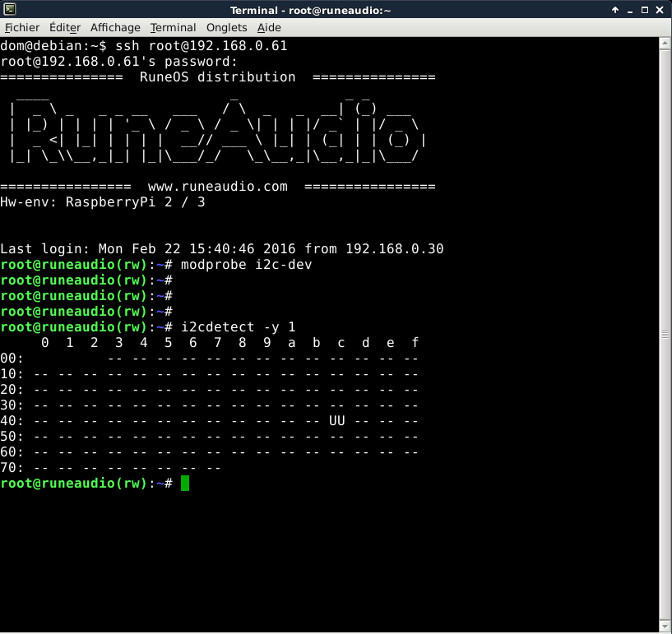Open the Onglets menu

[x=227, y=27]
